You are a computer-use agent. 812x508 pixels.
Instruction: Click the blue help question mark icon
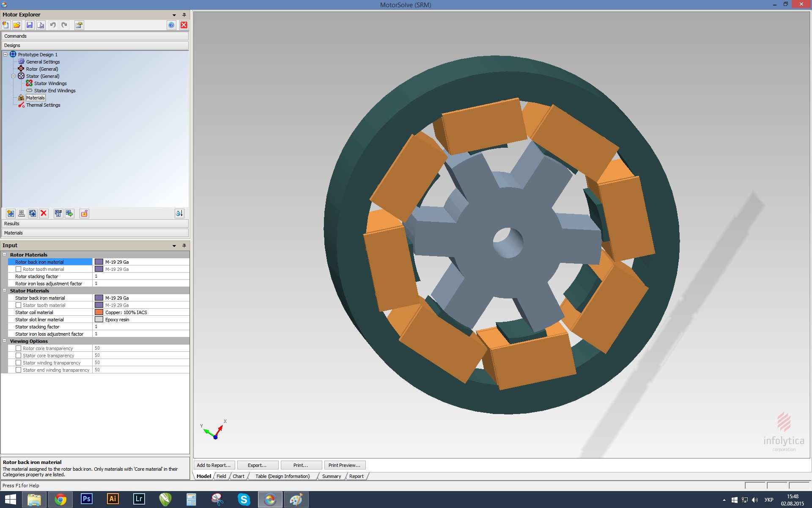click(x=171, y=25)
